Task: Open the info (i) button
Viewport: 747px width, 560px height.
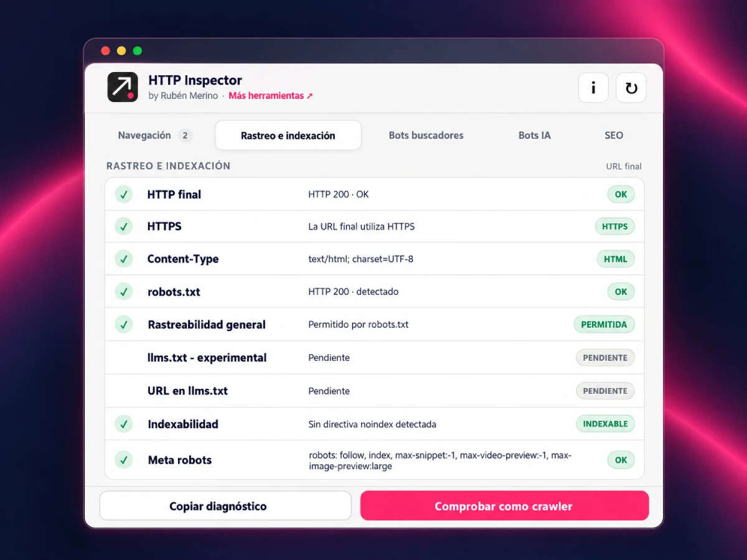Action: (593, 88)
